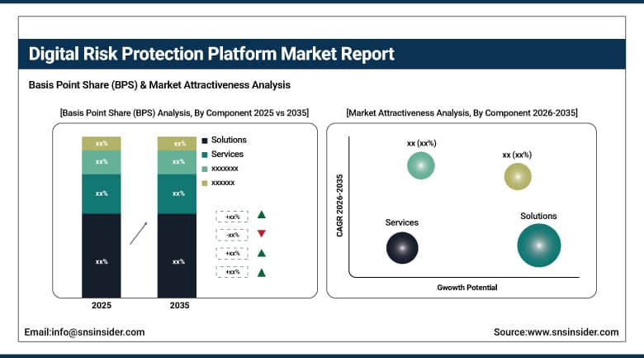Click the light green segment of the 2035 bar
The width and height of the screenshot is (644, 358).
[x=177, y=163]
